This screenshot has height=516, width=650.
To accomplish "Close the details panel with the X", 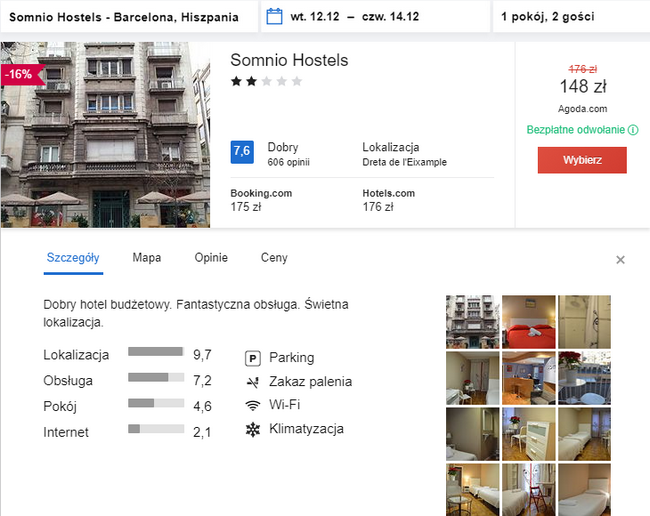I will click(620, 260).
